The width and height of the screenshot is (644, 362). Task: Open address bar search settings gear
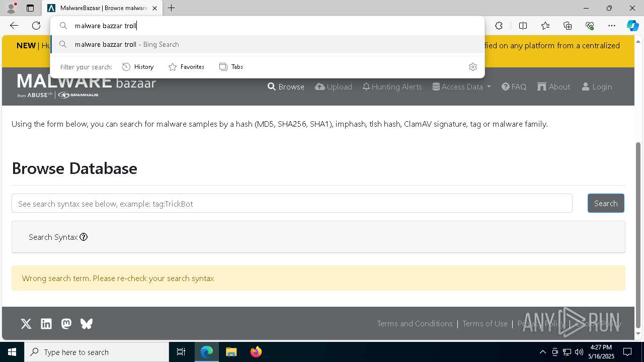click(473, 67)
